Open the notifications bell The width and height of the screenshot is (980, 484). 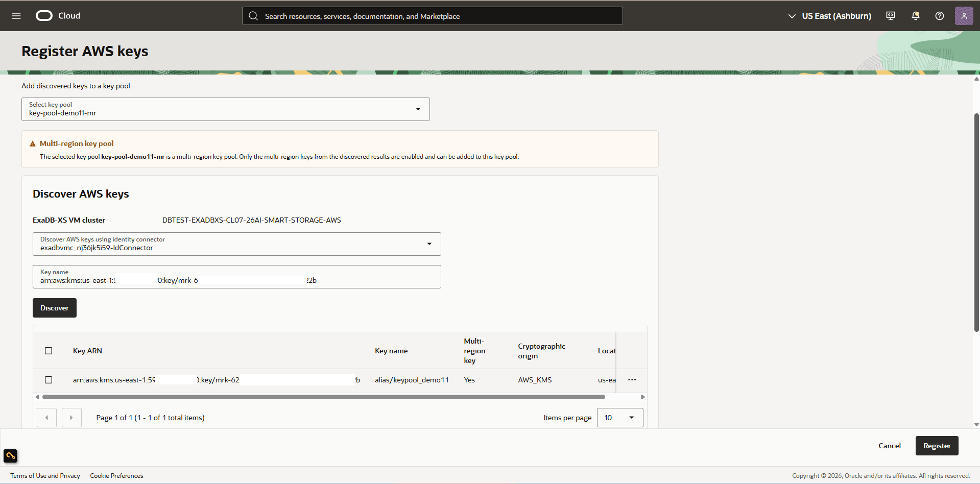tap(916, 16)
